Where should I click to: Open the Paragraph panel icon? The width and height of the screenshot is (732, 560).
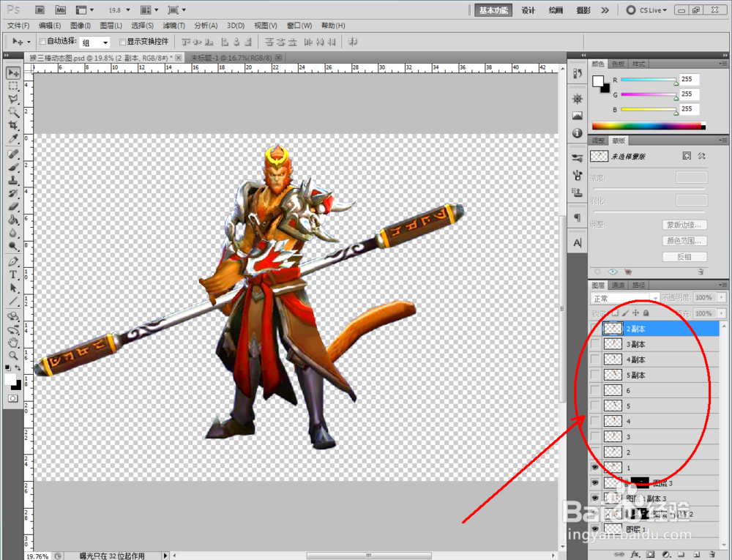578,217
